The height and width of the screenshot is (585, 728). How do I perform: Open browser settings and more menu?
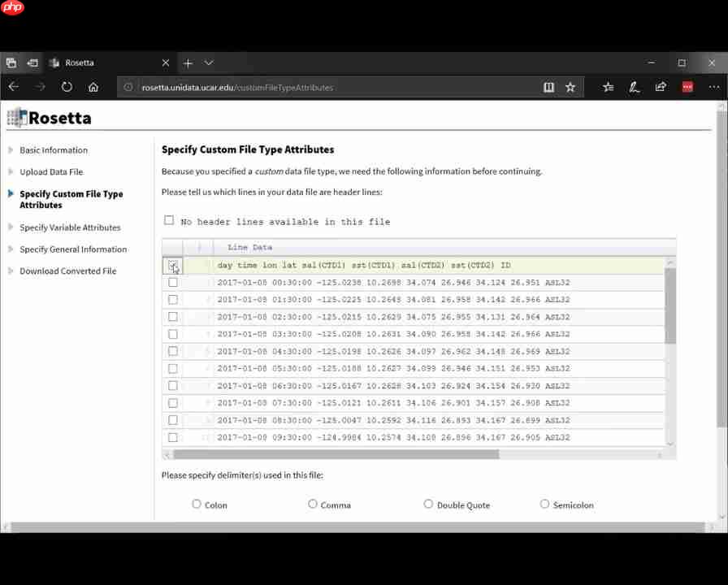pyautogui.click(x=714, y=87)
